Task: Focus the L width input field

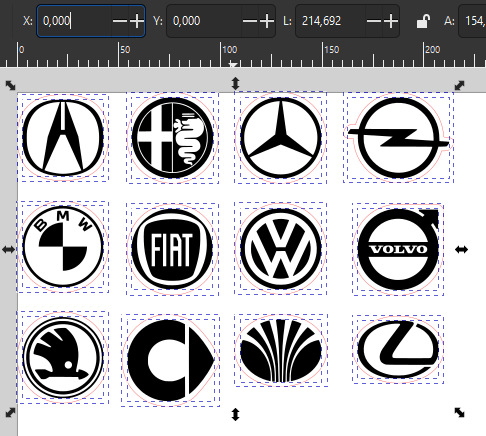Action: (x=330, y=21)
